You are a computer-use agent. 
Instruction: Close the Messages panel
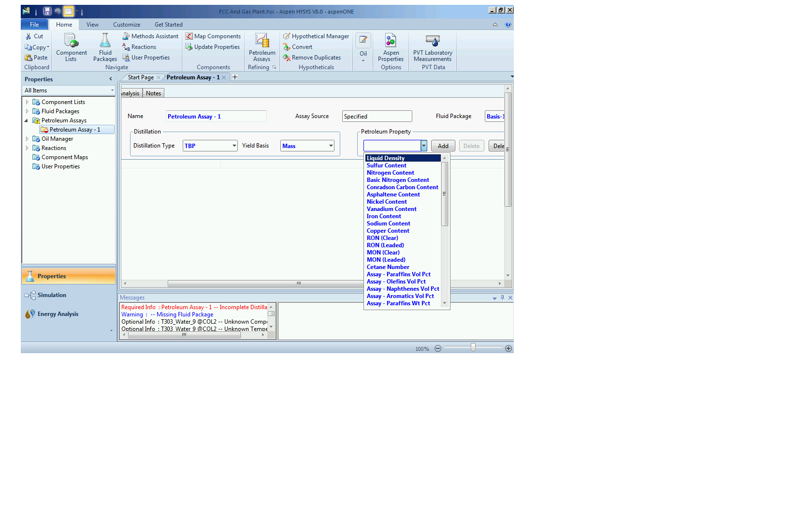pos(510,298)
